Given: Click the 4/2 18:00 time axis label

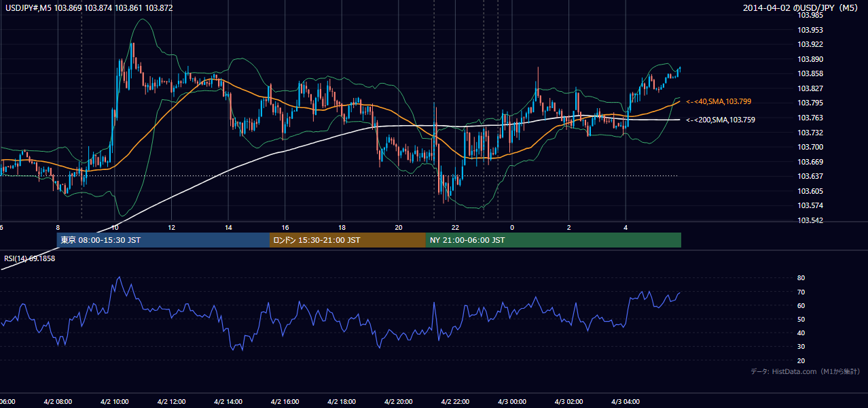Looking at the screenshot, I should pyautogui.click(x=342, y=402).
